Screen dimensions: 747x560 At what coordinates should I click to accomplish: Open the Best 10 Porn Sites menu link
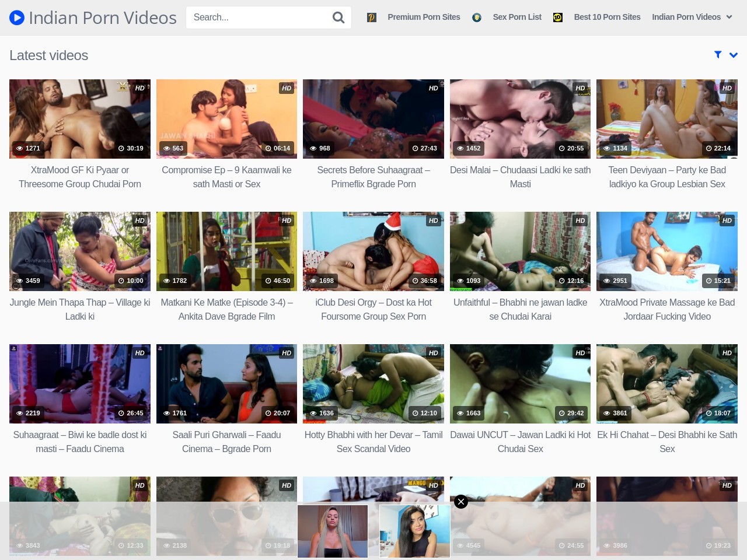[x=607, y=17]
